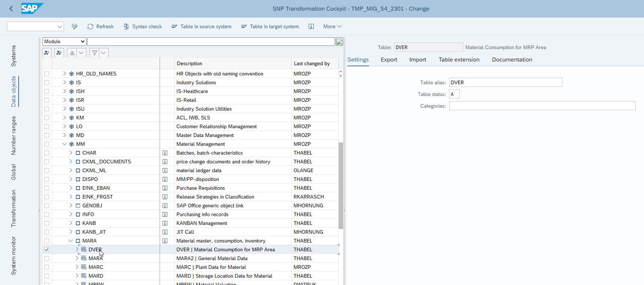
Task: Switch to the Global side tab
Action: point(14,172)
